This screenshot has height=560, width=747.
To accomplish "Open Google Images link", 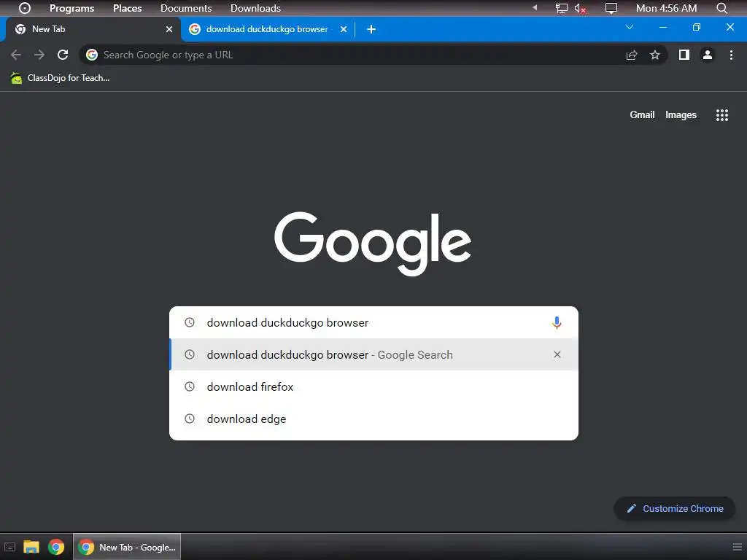I will coord(681,114).
